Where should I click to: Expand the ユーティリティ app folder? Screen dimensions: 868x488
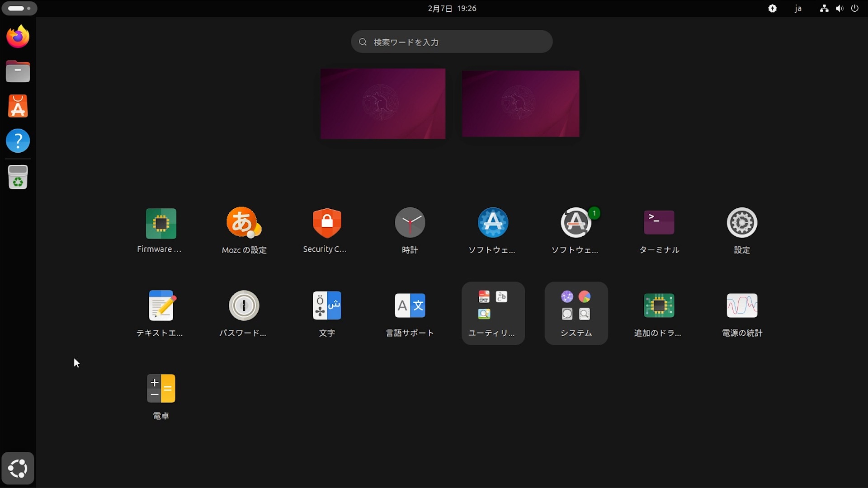coord(493,313)
